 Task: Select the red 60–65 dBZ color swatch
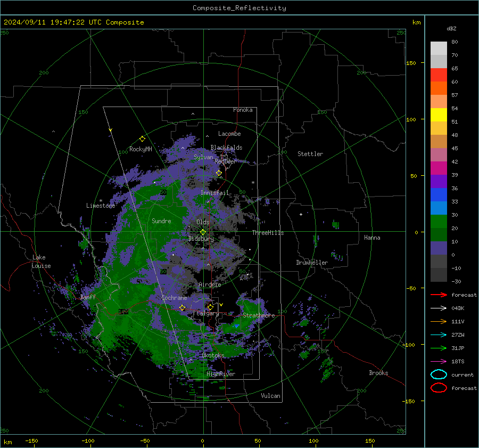[439, 75]
